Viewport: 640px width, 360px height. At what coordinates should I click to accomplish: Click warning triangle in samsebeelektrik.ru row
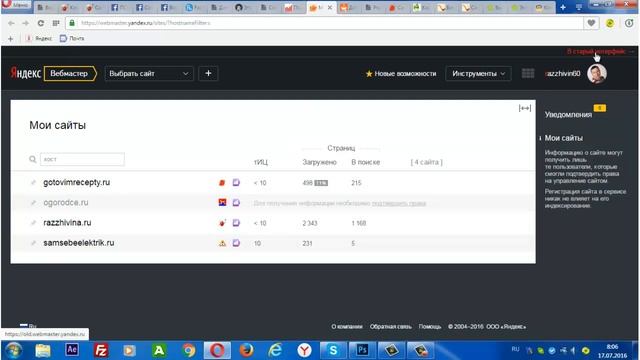click(222, 243)
